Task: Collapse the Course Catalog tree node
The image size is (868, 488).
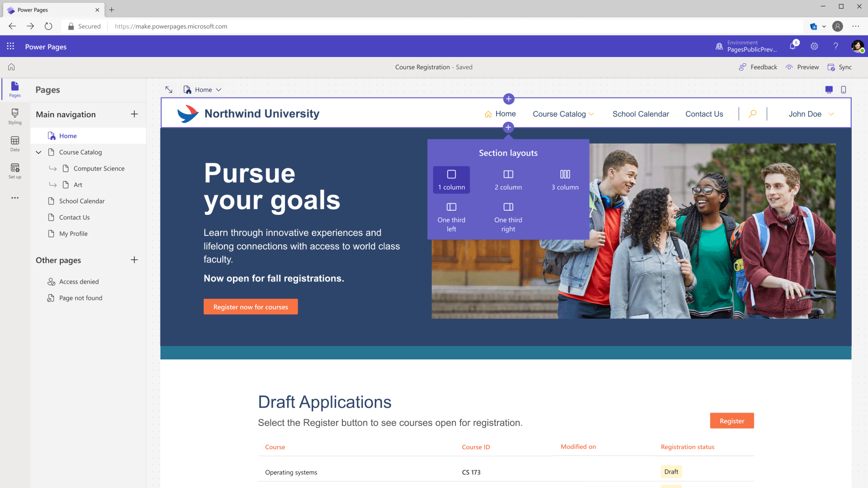Action: [39, 152]
